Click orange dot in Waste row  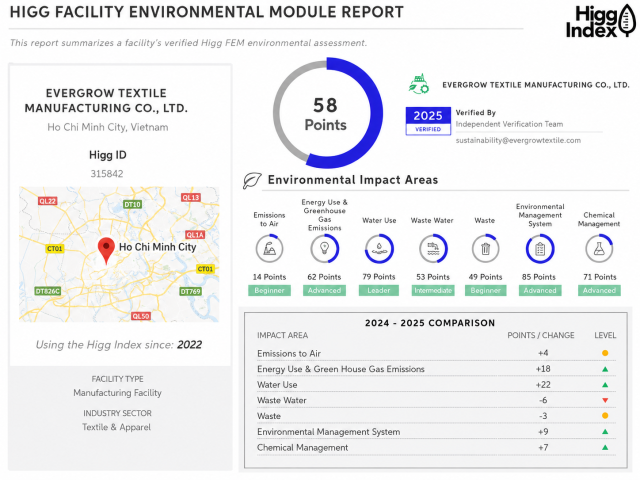pos(605,416)
